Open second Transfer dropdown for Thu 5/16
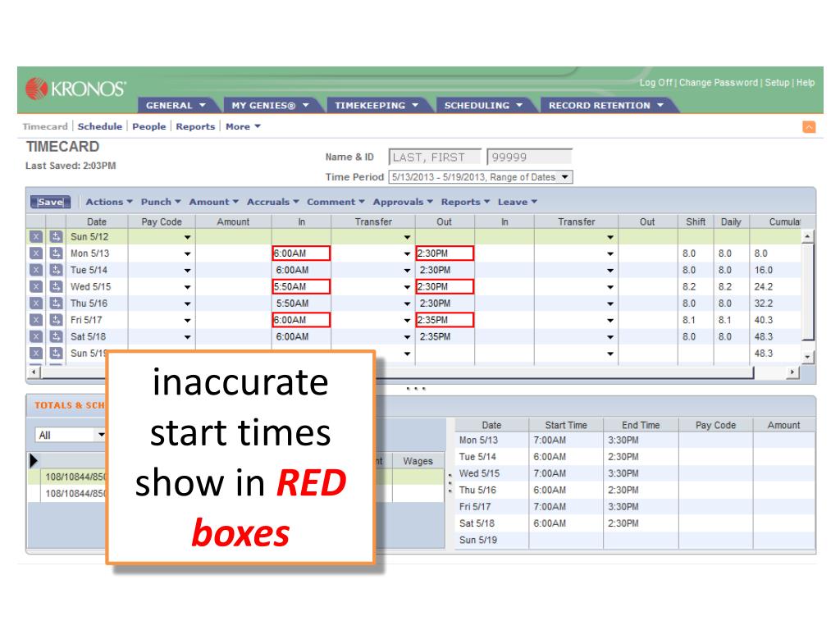 point(610,304)
